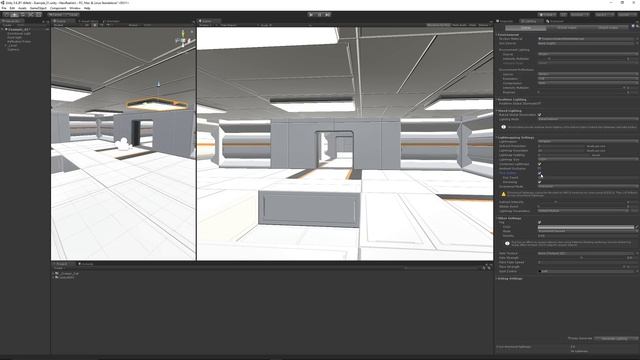
Task: Click the Step frame button
Action: pos(327,15)
